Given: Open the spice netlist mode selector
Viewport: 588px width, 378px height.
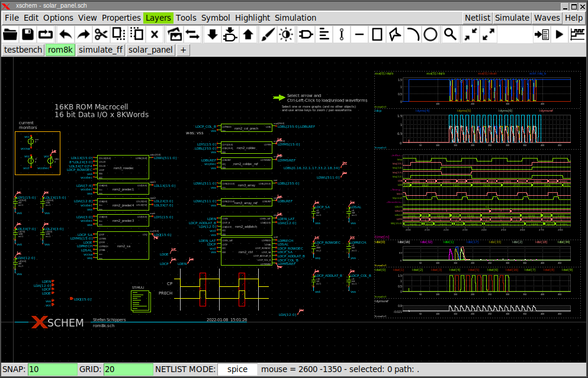Looking at the screenshot, I should [237, 369].
